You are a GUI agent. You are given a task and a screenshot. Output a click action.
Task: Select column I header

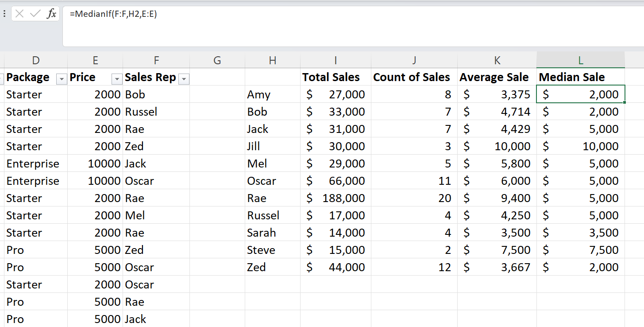click(x=335, y=60)
